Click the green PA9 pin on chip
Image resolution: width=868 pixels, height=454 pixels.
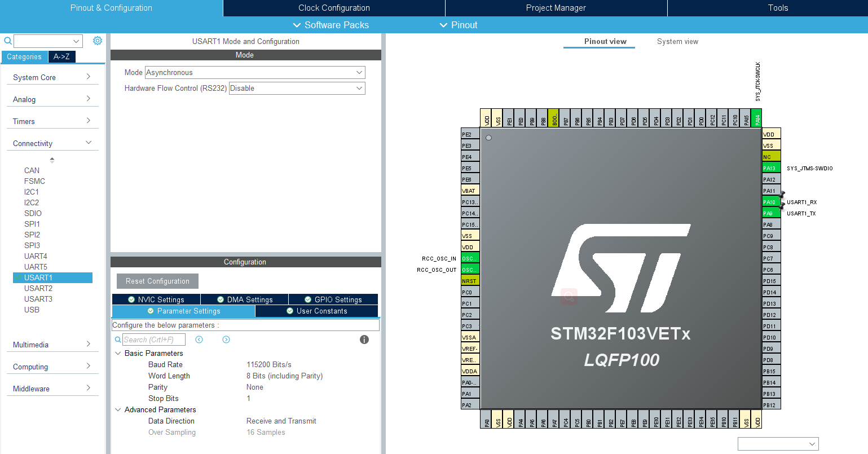pos(772,213)
